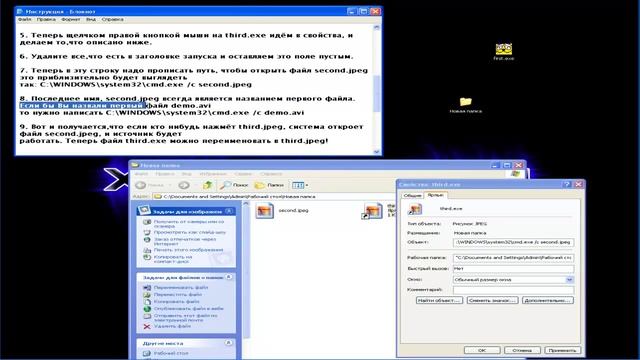Click the publish-file-to-web task icon
The height and width of the screenshot is (360, 640).
coord(147,309)
